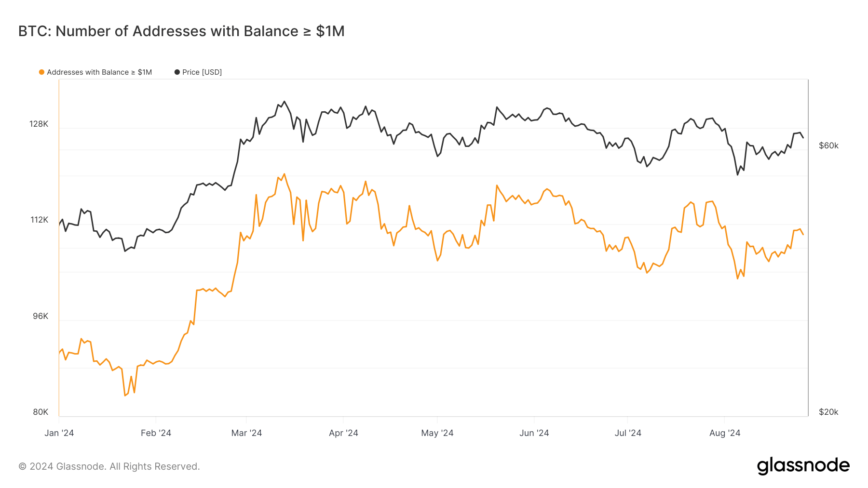Click the orange legend dot for Addresses
868x488 pixels.
pyautogui.click(x=42, y=72)
